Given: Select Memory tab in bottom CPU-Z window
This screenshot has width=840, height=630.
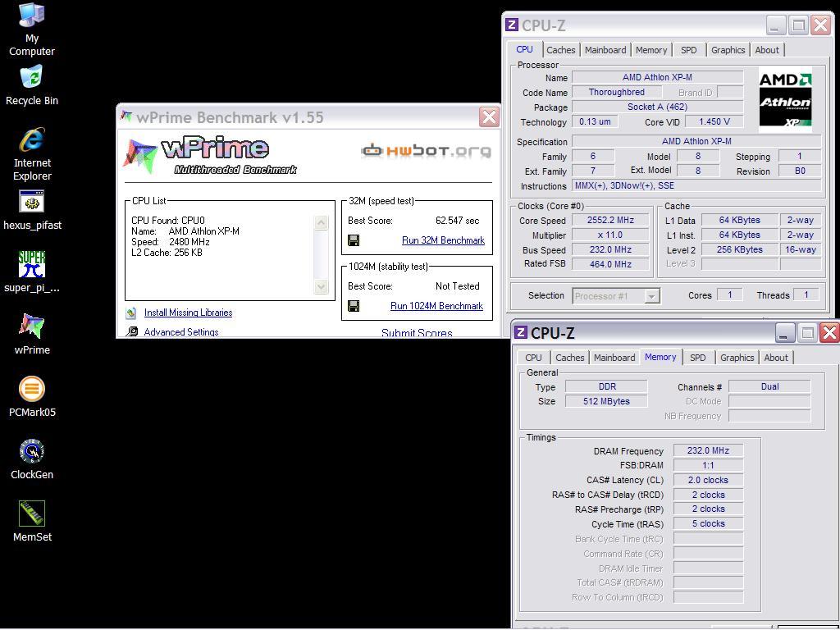Looking at the screenshot, I should click(660, 357).
